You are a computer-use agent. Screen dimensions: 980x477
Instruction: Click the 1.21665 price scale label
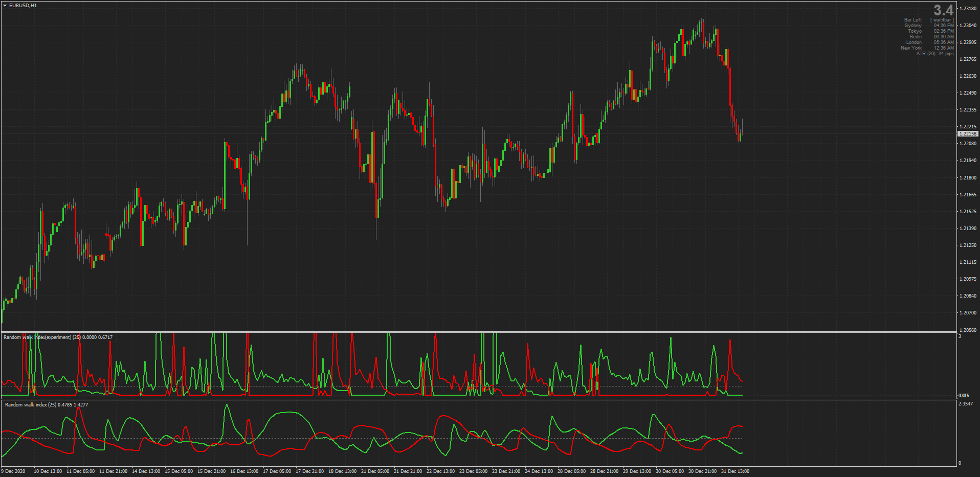pos(968,195)
